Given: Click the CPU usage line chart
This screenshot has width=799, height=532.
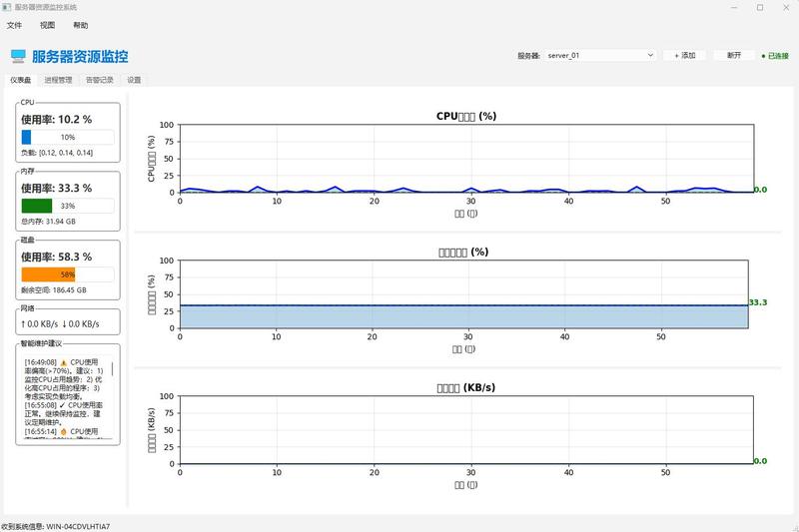Looking at the screenshot, I should (466, 159).
